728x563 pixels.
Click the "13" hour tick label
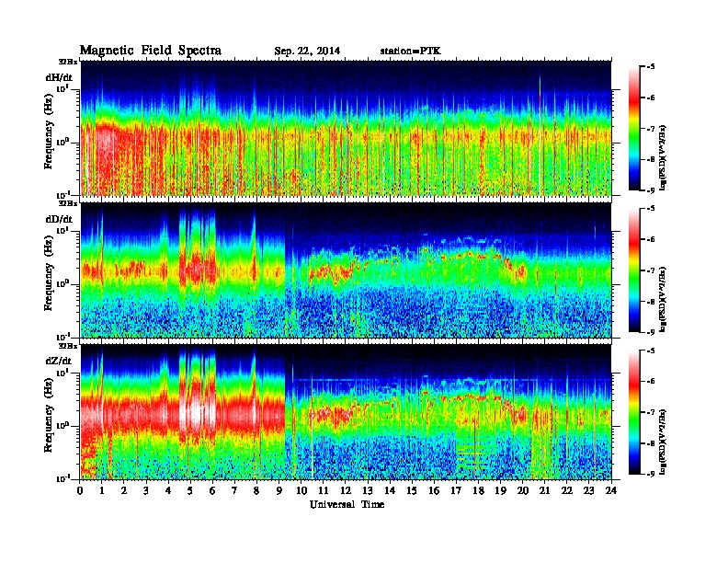[368, 490]
